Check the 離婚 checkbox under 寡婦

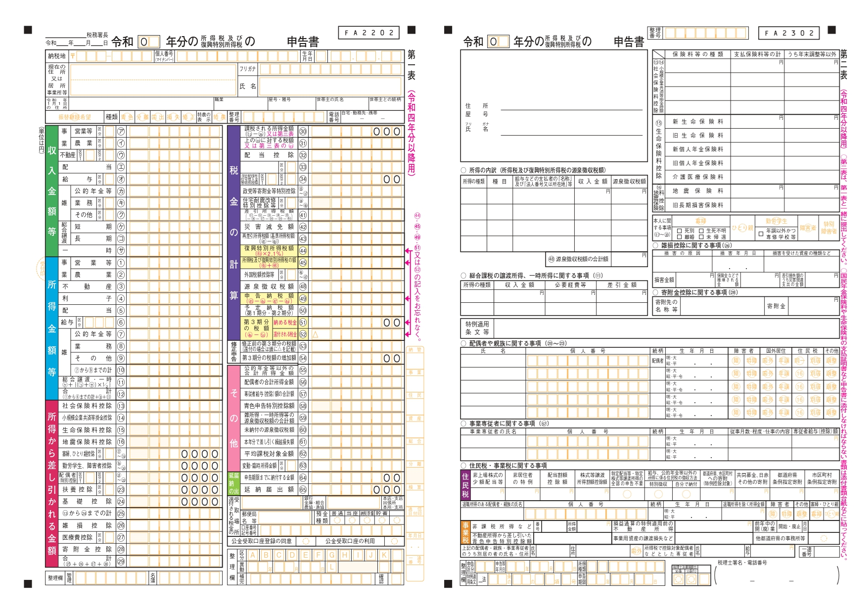click(x=680, y=237)
